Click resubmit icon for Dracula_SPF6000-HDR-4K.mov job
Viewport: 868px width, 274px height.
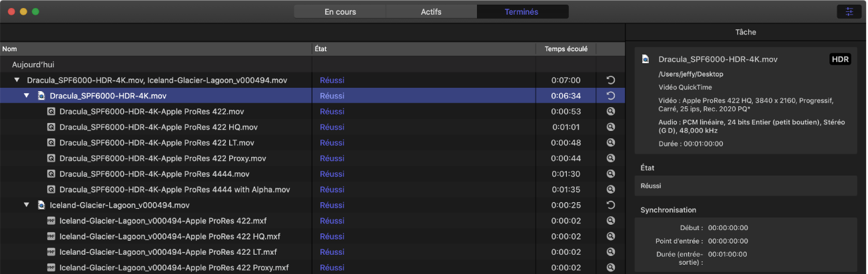click(x=610, y=96)
